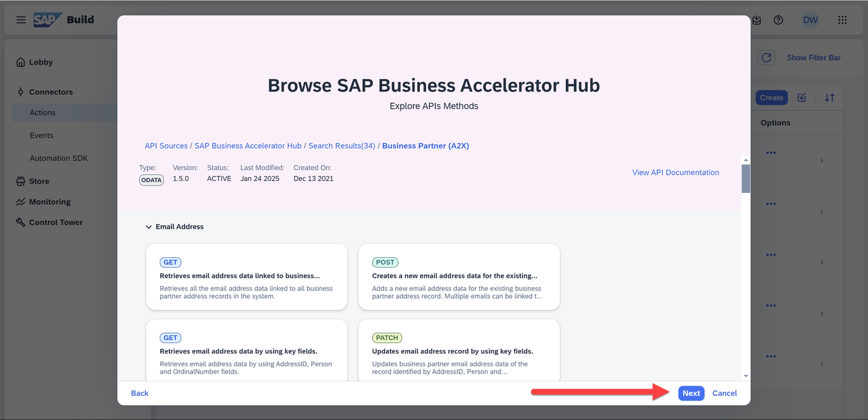
Task: Expand third table row chevron
Action: 822,263
